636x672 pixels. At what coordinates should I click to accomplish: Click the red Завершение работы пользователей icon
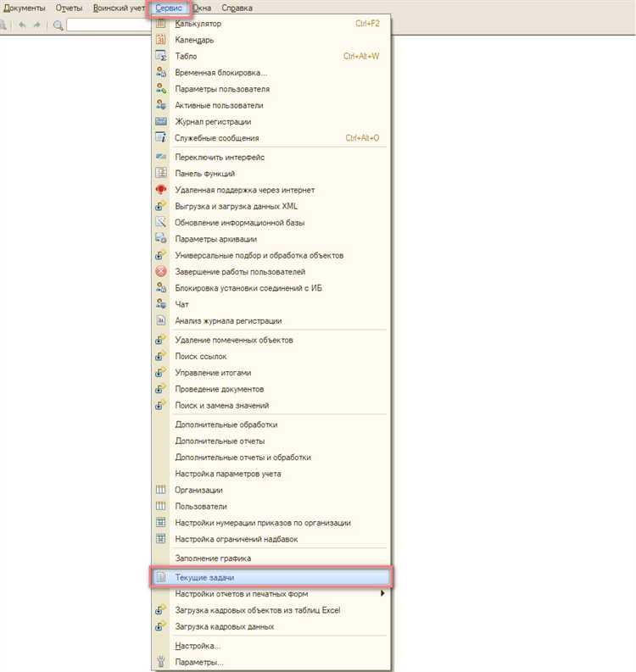(x=160, y=272)
